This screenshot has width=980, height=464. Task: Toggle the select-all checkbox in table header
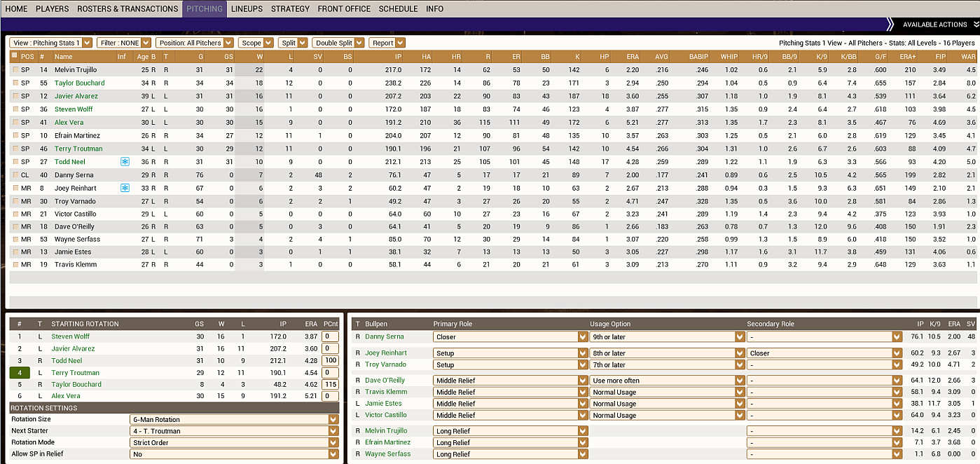15,55
